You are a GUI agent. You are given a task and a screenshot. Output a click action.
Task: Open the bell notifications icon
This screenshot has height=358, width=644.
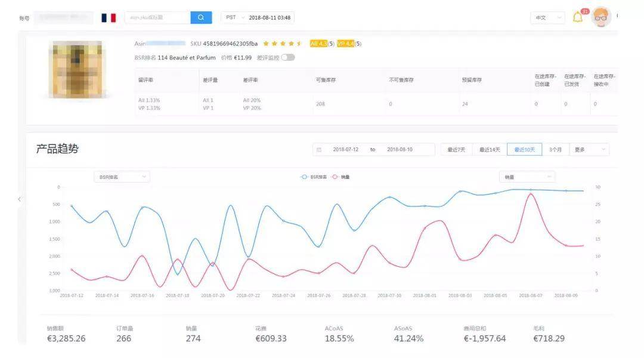[578, 17]
